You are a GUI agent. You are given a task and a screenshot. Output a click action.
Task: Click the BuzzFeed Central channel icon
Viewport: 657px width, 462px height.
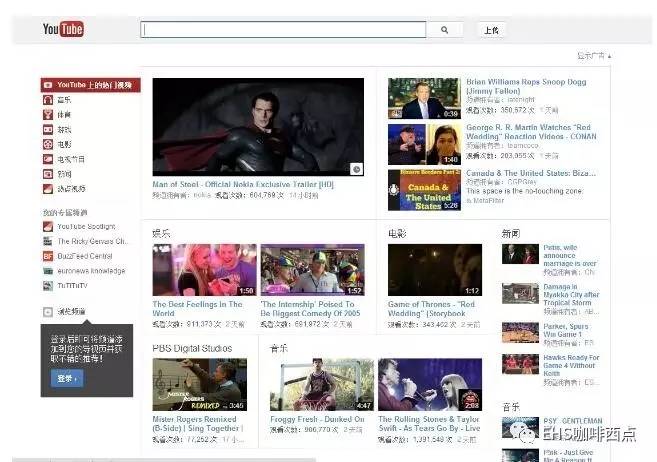[x=47, y=256]
